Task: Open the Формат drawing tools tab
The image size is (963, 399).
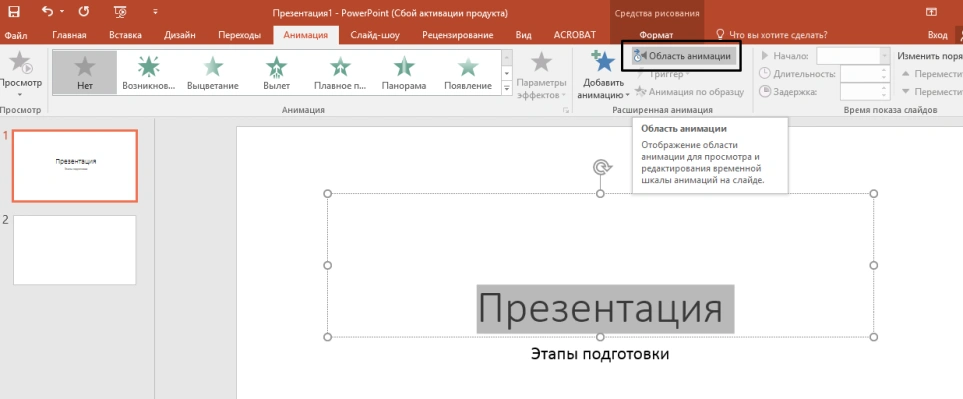Action: pyautogui.click(x=657, y=35)
